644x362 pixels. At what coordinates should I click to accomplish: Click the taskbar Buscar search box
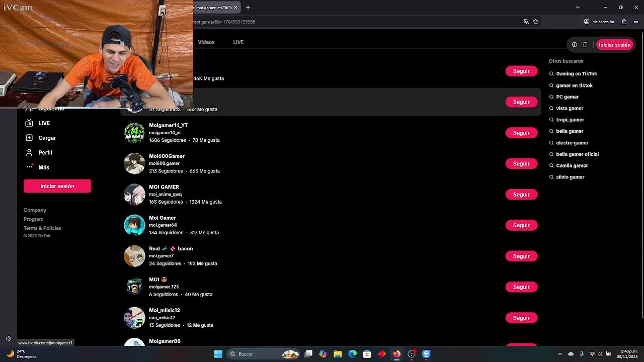(264, 354)
